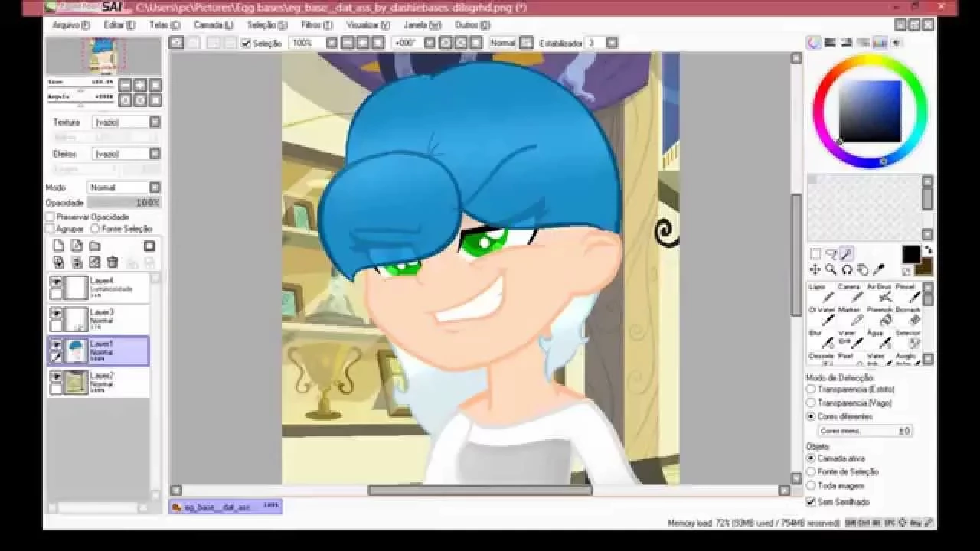The image size is (980, 551).
Task: Select the Lápis brush
Action: point(821,292)
